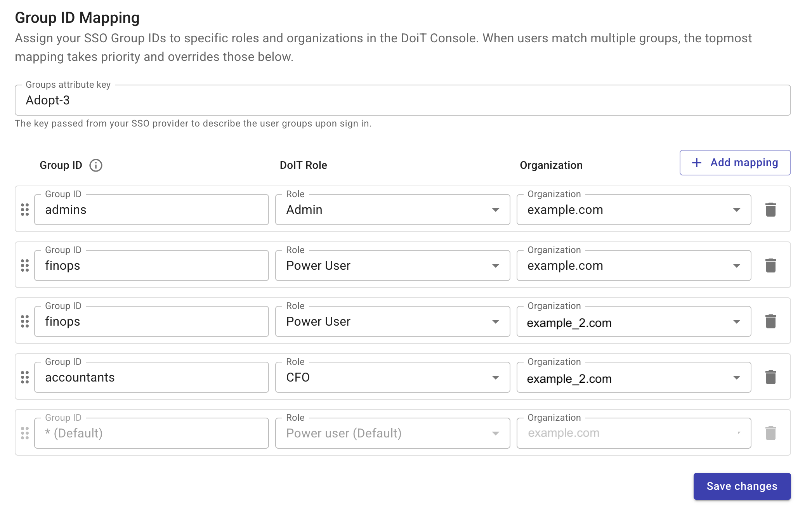Image resolution: width=812 pixels, height=517 pixels.
Task: Click the accountants Group ID field
Action: click(x=151, y=378)
